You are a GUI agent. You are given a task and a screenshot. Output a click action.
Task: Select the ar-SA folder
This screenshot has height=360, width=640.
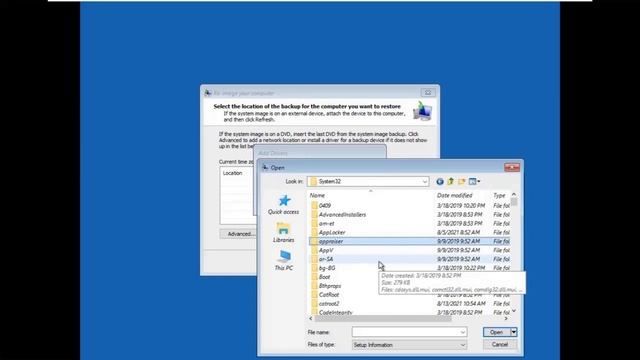click(326, 259)
